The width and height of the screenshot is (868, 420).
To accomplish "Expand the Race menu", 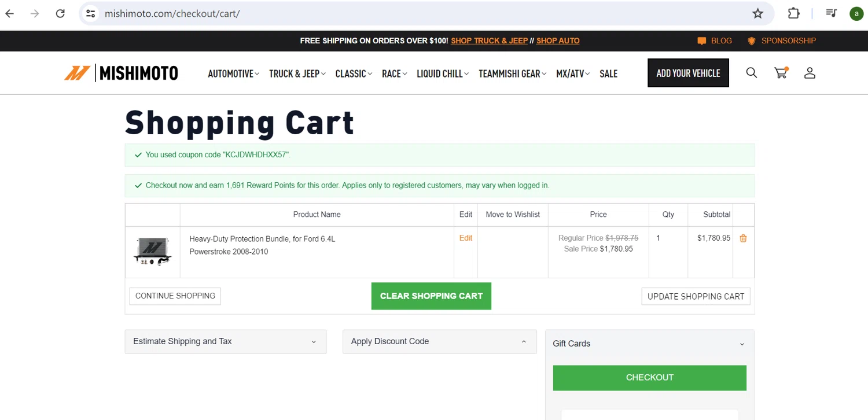I will 395,73.
